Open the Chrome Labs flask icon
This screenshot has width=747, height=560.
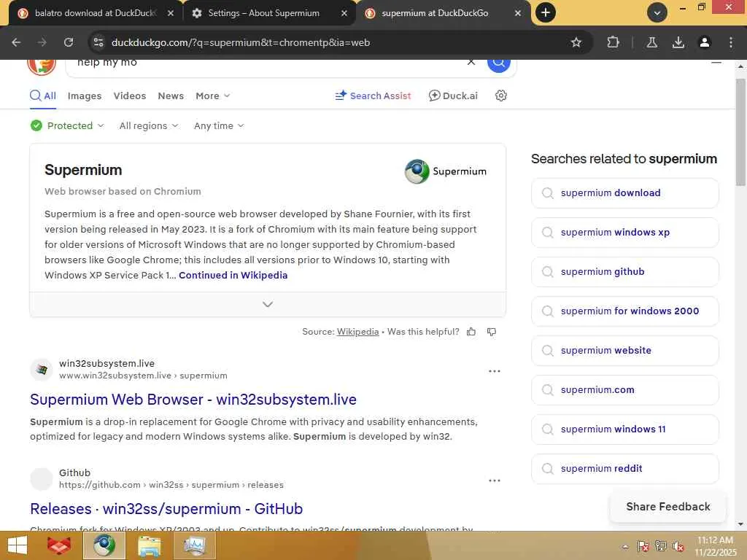coord(651,42)
